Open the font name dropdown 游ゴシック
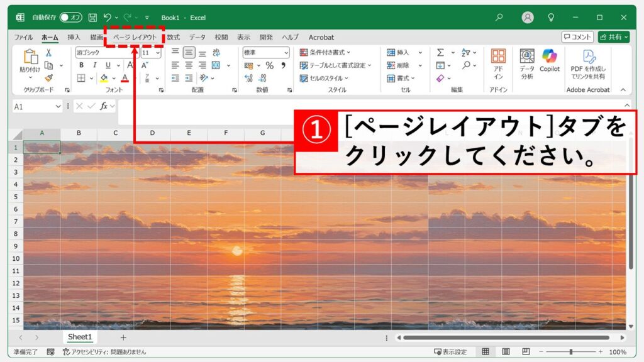Image resolution: width=644 pixels, height=362 pixels. (x=105, y=53)
